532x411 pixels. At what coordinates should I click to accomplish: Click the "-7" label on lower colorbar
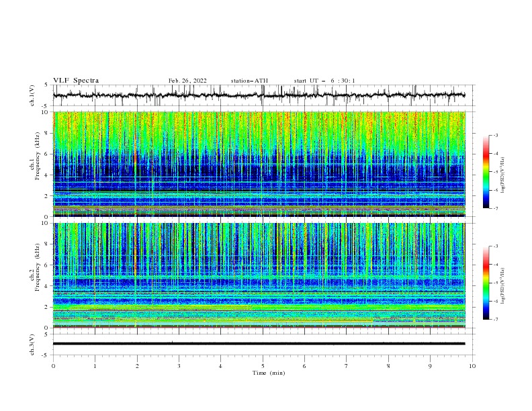tap(495, 320)
